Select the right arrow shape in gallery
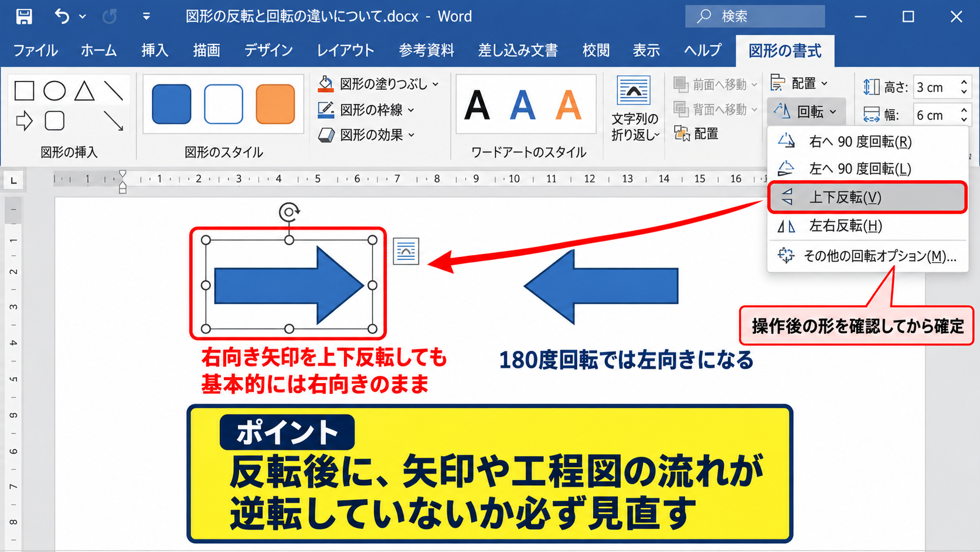This screenshot has height=552, width=980. click(x=24, y=121)
